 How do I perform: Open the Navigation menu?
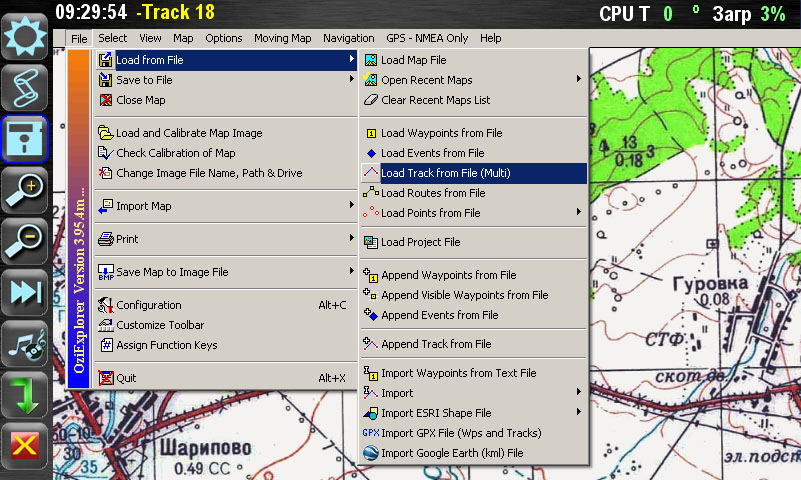click(349, 38)
